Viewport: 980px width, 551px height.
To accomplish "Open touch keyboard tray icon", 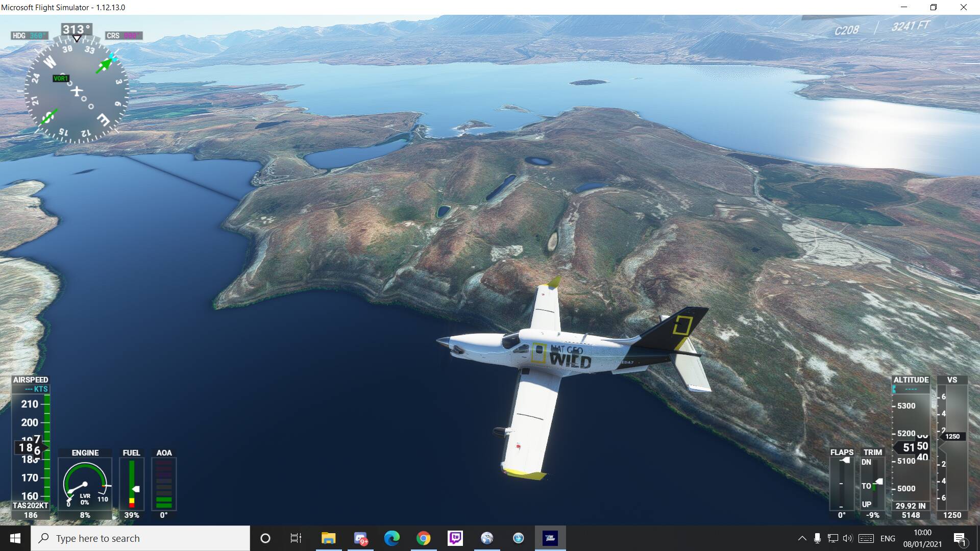I will point(866,538).
